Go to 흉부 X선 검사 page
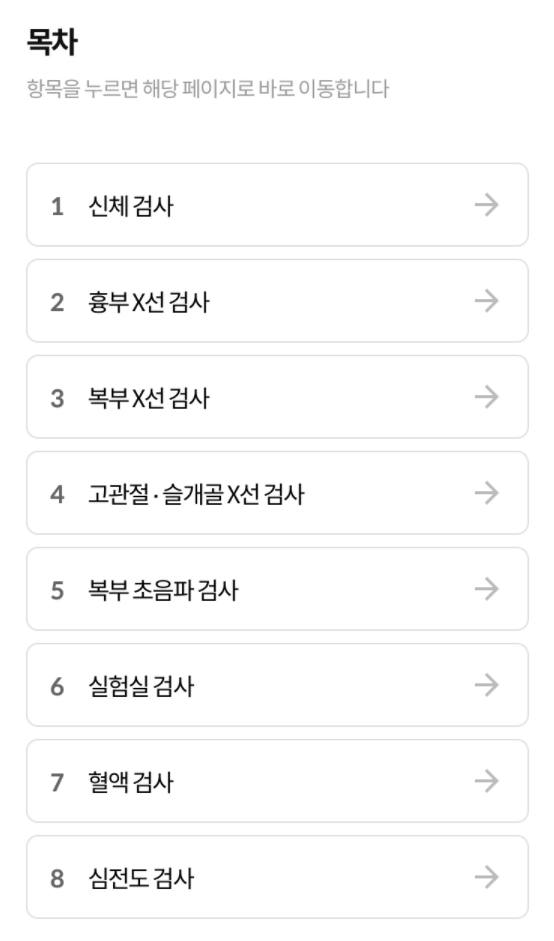 coord(277,301)
